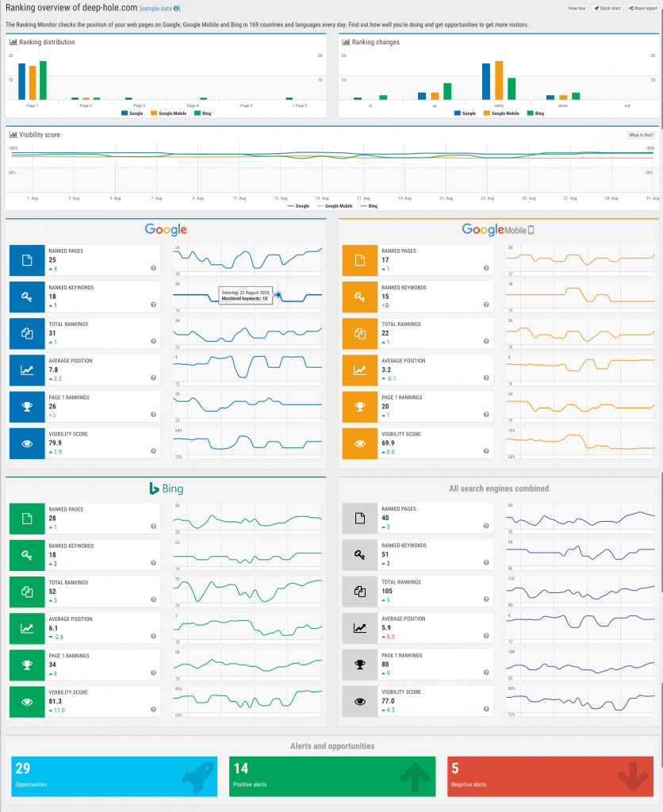The image size is (663, 812).
Task: Click the Google Ranked Keywords key icon
Action: (x=27, y=297)
